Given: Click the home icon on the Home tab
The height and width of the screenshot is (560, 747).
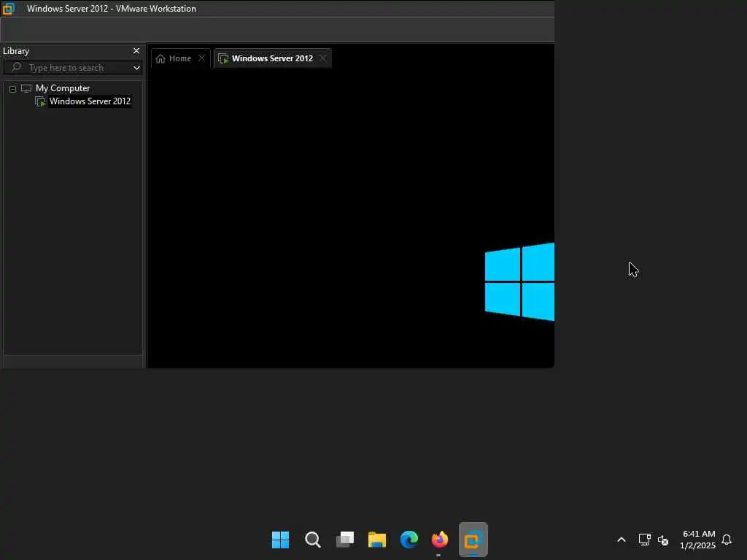Looking at the screenshot, I should tap(160, 58).
